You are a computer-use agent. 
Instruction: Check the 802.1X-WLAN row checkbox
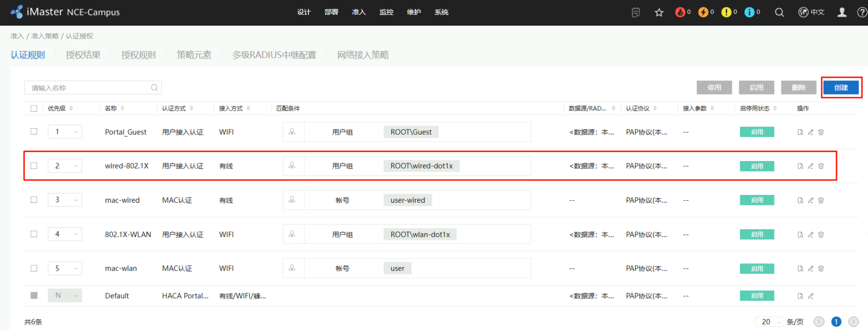point(34,234)
